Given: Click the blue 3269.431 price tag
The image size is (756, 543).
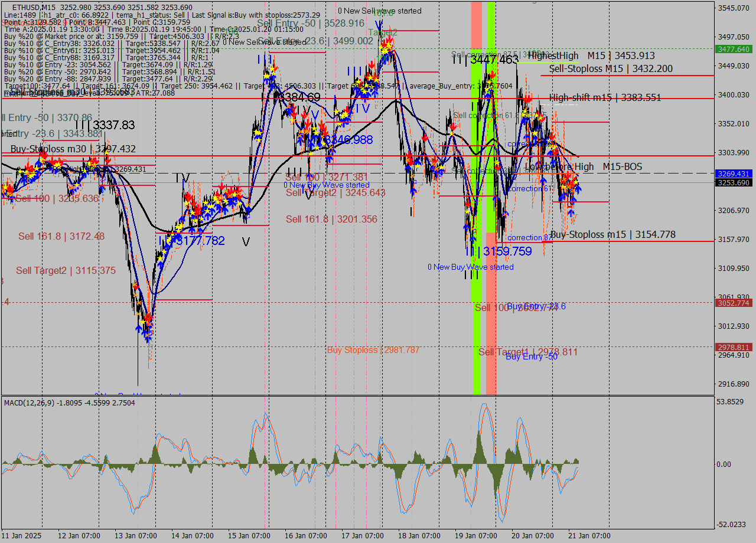Looking at the screenshot, I should click(733, 174).
